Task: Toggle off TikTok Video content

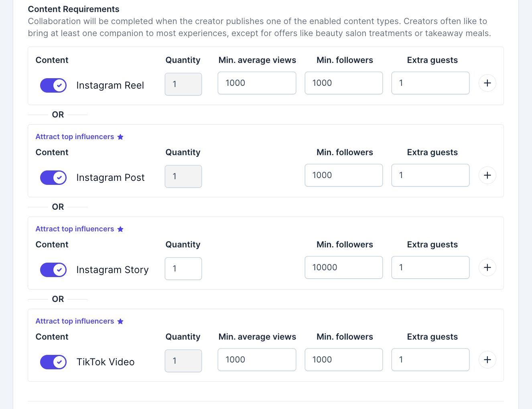Action: coord(53,362)
